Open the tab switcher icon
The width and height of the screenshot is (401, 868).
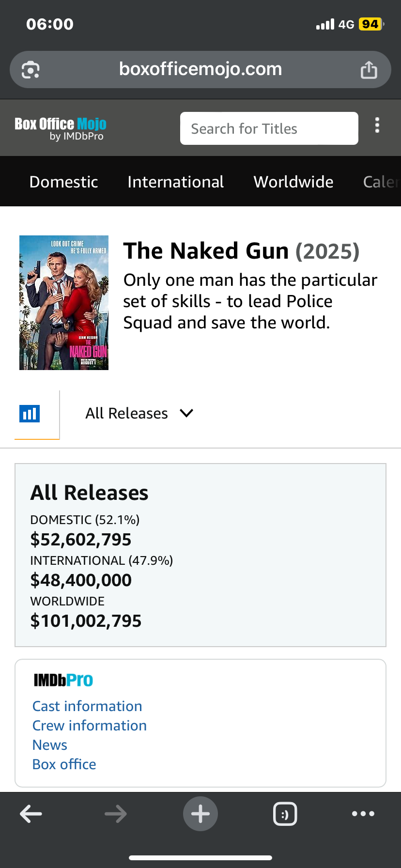pos(285,814)
